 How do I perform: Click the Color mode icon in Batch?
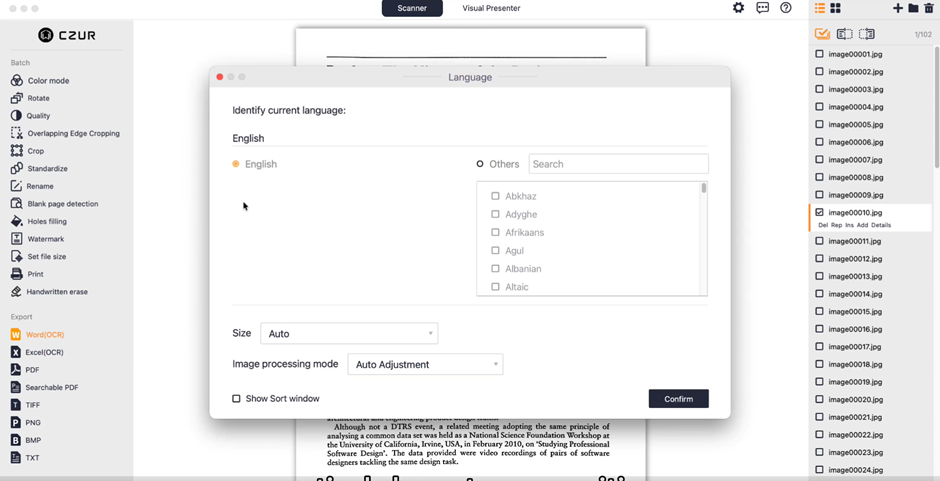[x=16, y=81]
